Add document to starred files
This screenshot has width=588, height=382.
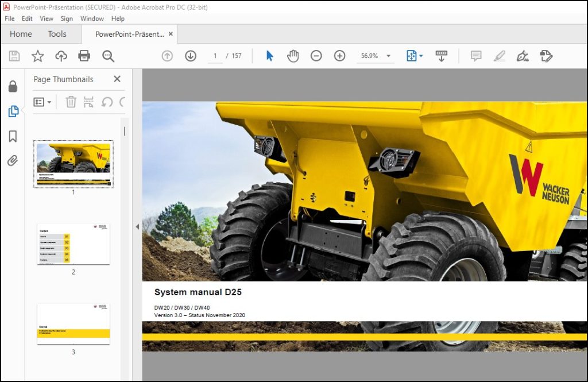(x=37, y=56)
